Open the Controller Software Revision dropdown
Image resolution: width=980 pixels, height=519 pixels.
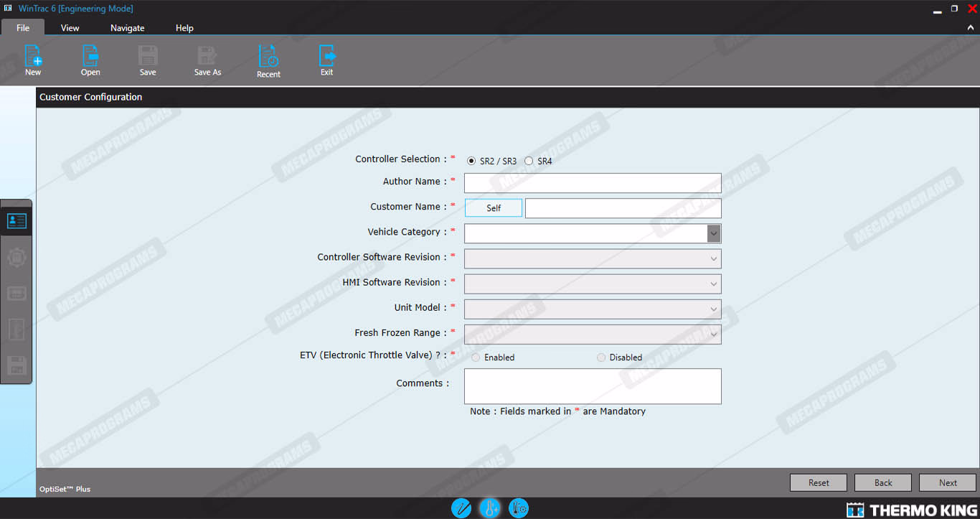(x=593, y=258)
